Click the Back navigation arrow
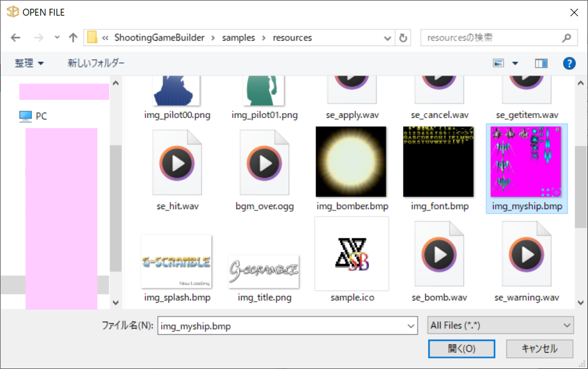 click(16, 38)
